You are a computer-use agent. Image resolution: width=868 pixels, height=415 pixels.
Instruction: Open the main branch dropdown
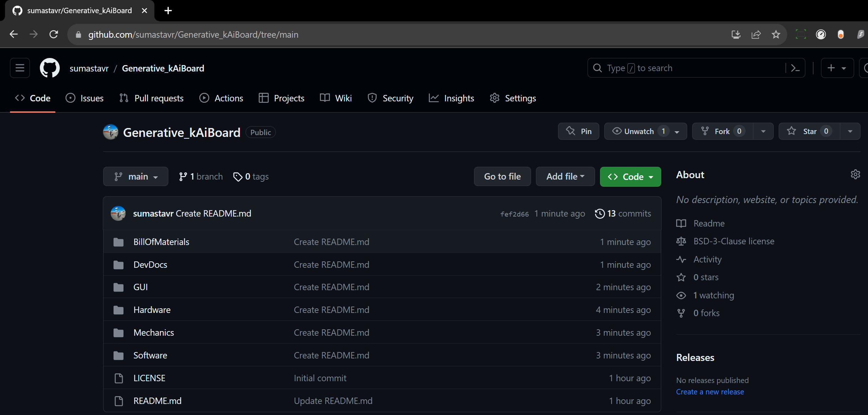136,176
